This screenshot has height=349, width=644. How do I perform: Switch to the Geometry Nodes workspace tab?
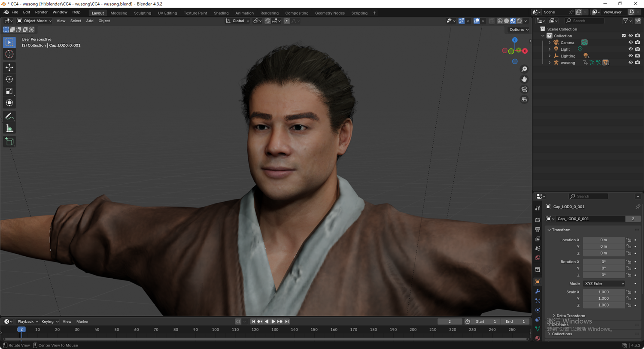pos(330,13)
